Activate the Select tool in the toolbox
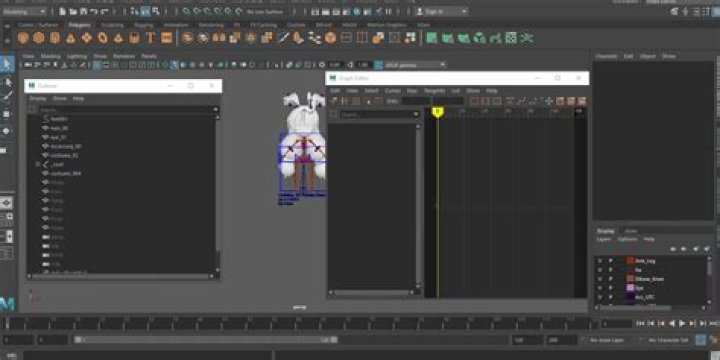Screen dimensions: 720x360 tap(7, 64)
